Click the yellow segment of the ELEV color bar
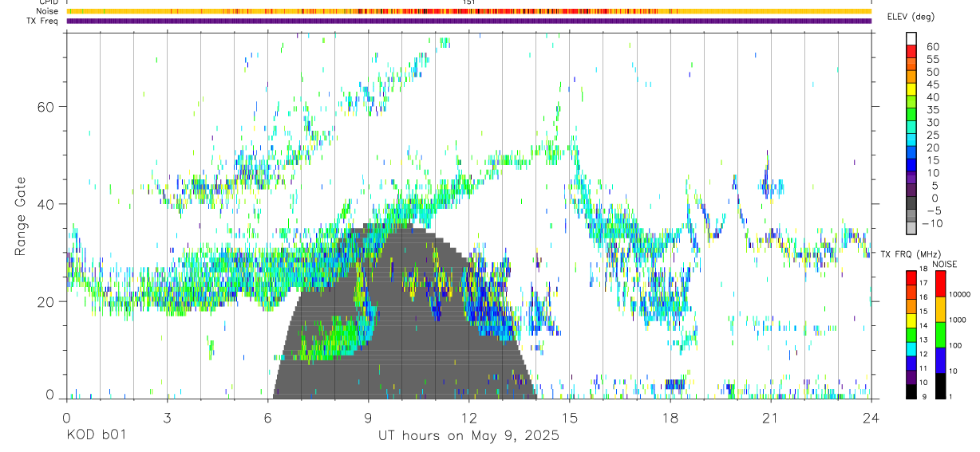The height and width of the screenshot is (452, 980). coord(911,89)
